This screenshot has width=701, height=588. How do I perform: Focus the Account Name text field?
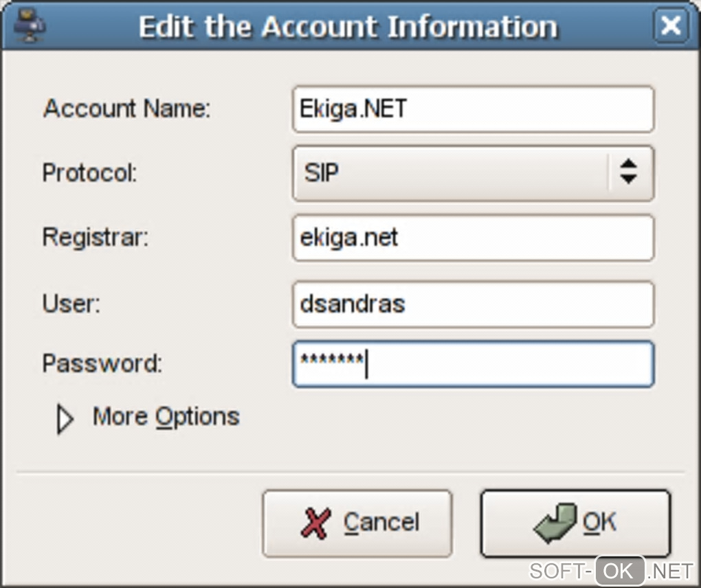coord(473,109)
